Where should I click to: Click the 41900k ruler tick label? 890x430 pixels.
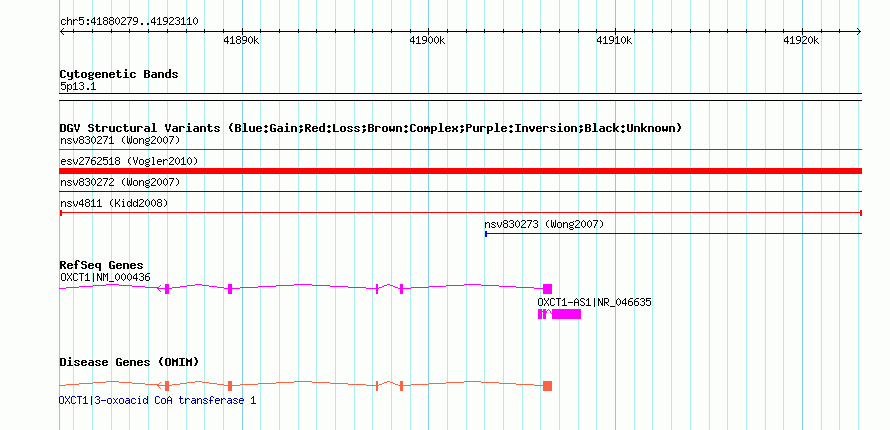pos(427,40)
